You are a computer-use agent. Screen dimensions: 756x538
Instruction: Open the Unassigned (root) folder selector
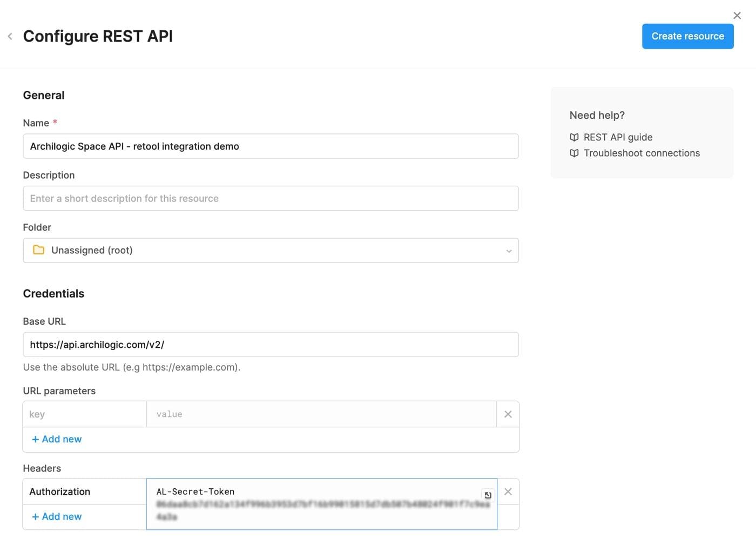tap(270, 251)
